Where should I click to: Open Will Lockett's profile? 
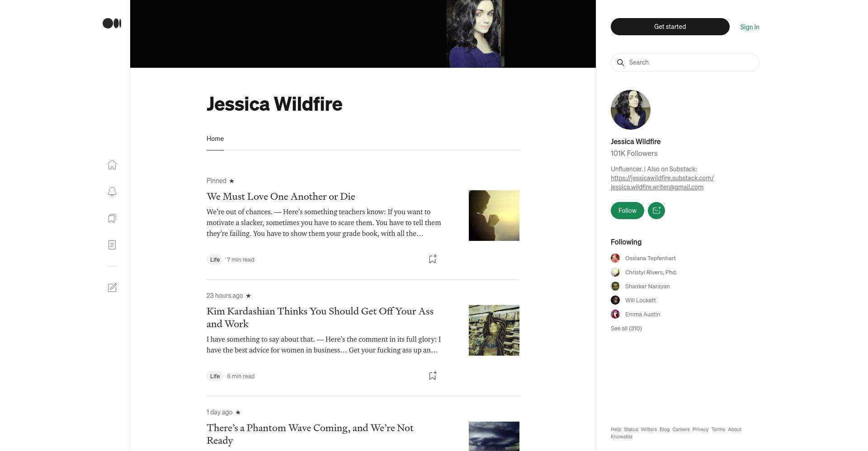[640, 300]
